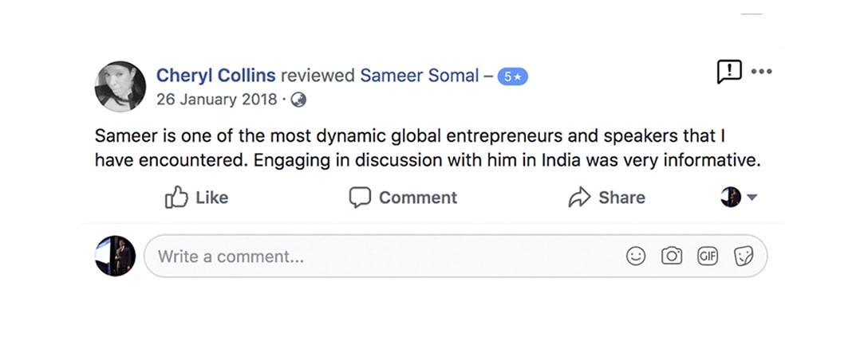
Task: Expand the dropdown arrow right of Share
Action: coord(752,198)
